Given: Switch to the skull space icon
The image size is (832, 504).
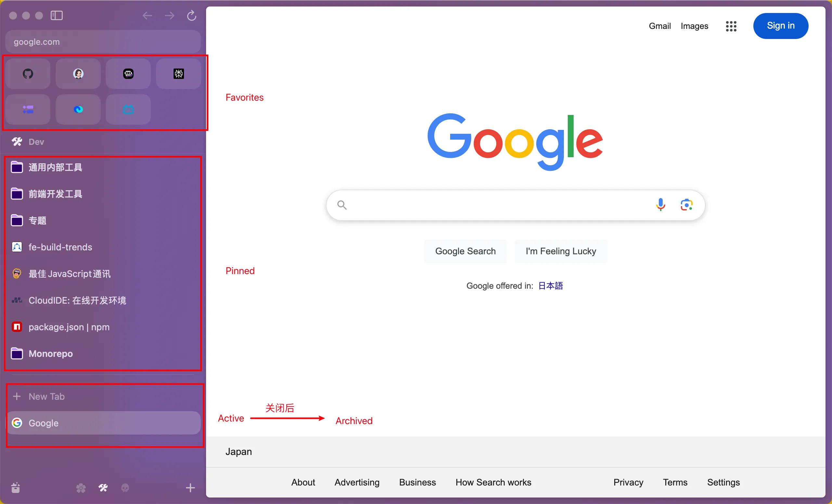Looking at the screenshot, I should (125, 487).
